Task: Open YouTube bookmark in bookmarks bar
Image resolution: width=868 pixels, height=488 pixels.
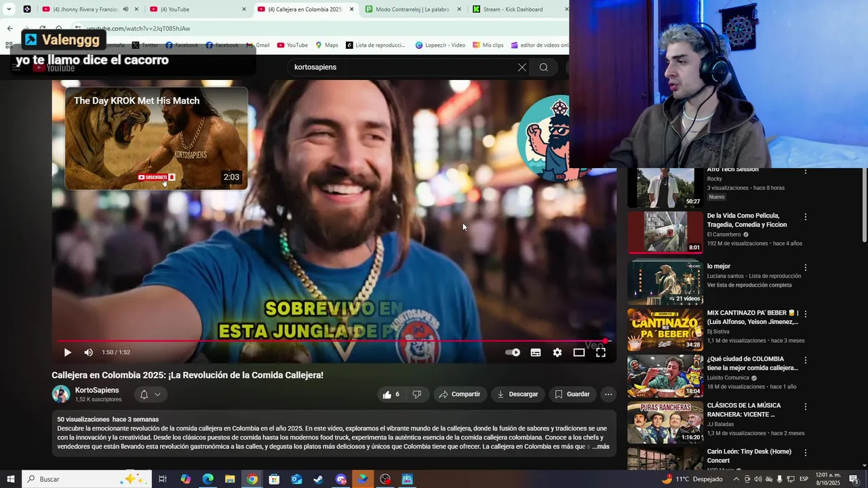Action: (x=292, y=45)
